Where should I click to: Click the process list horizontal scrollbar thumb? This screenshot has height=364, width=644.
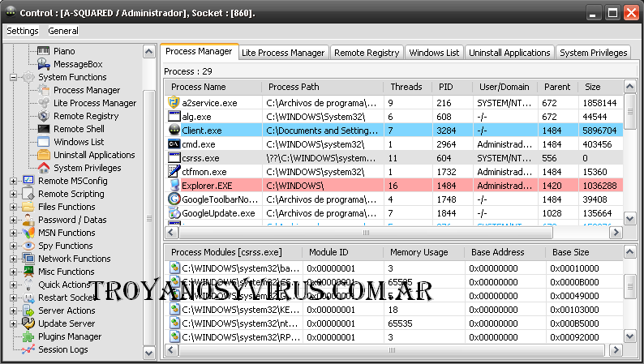click(x=366, y=233)
